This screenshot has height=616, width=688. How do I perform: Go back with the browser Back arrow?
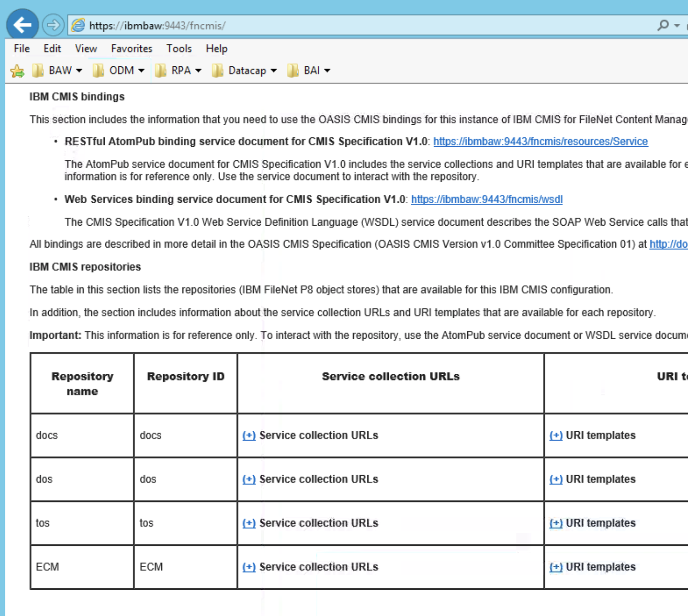click(22, 24)
